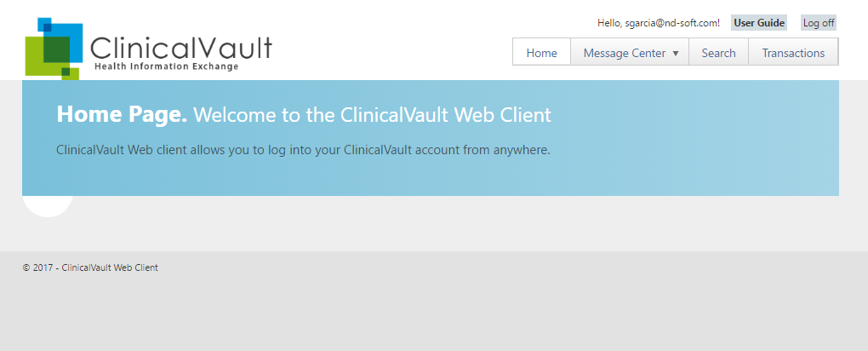Click the ClinicalVault overlapping squares logo icon
The image size is (868, 351).
point(54,49)
